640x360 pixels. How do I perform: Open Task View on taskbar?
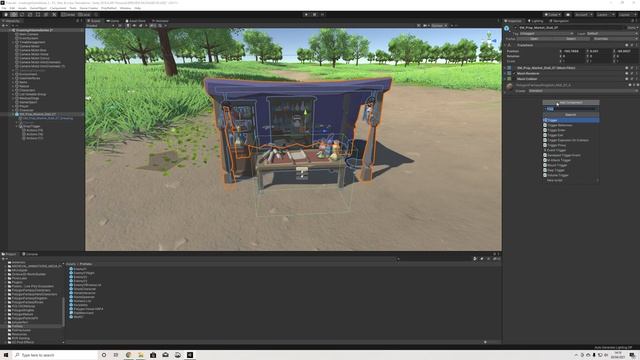116,355
